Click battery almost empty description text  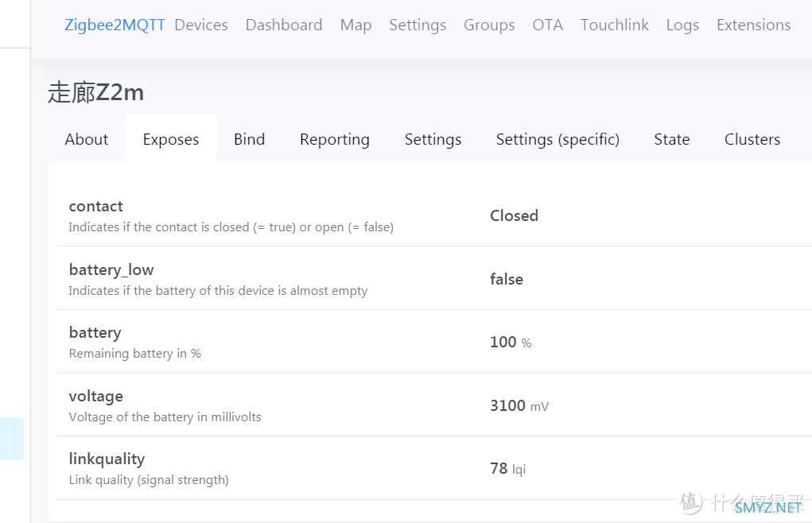click(218, 291)
